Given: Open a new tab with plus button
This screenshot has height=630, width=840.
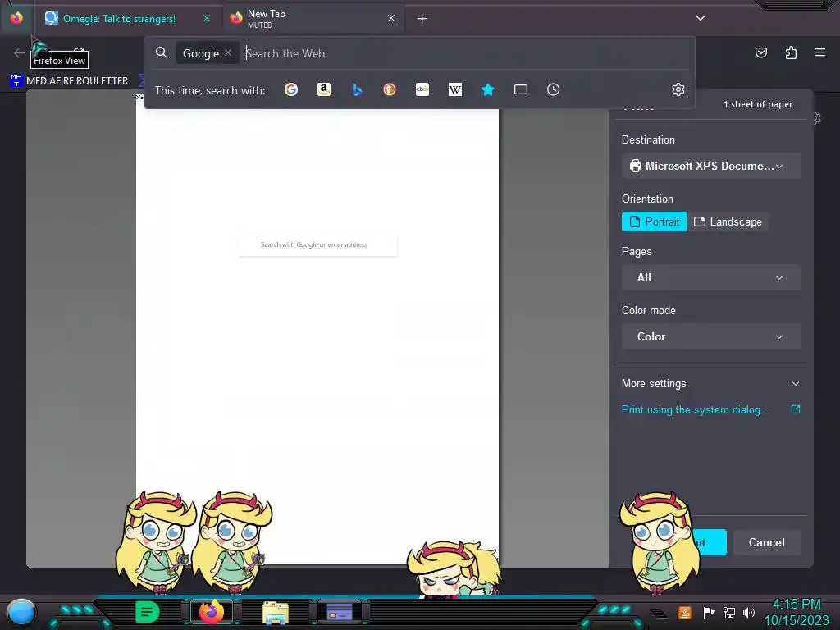Looking at the screenshot, I should coord(422,19).
